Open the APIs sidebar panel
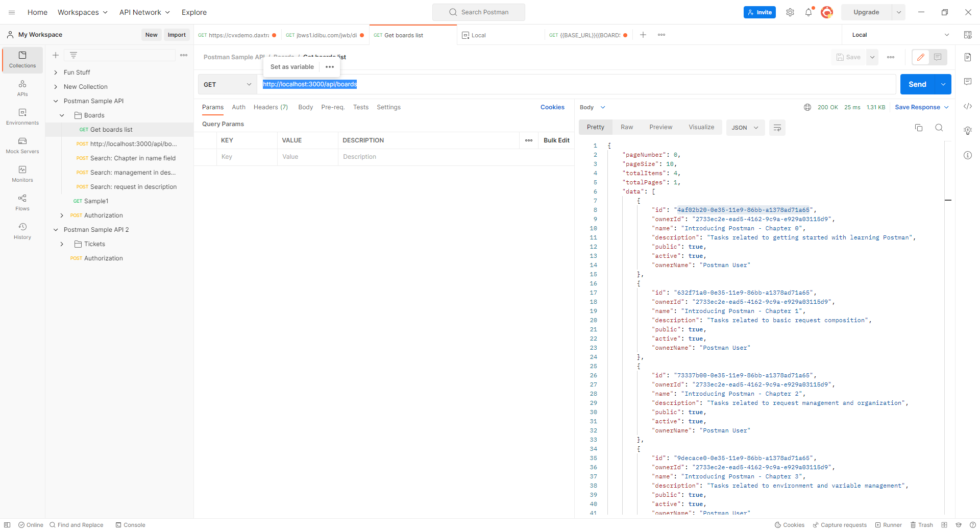Viewport: 980px width, 531px height. click(22, 88)
